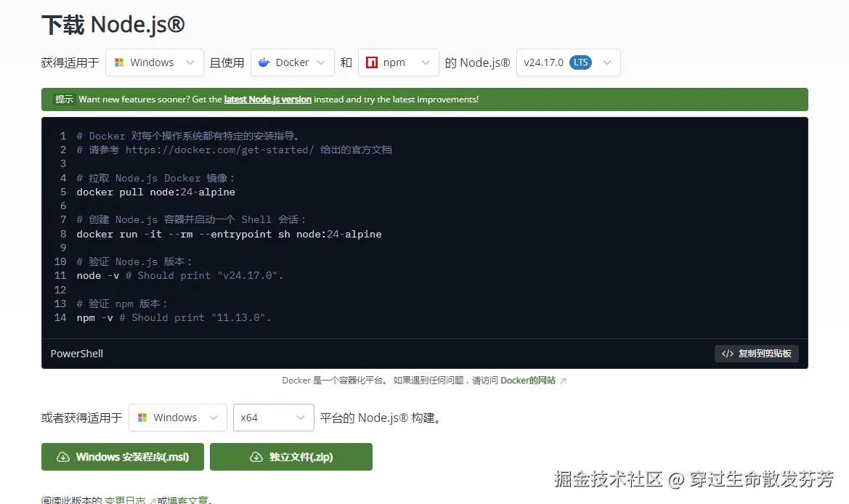Open the Docker install method dropdown
The height and width of the screenshot is (504, 849).
tap(293, 62)
